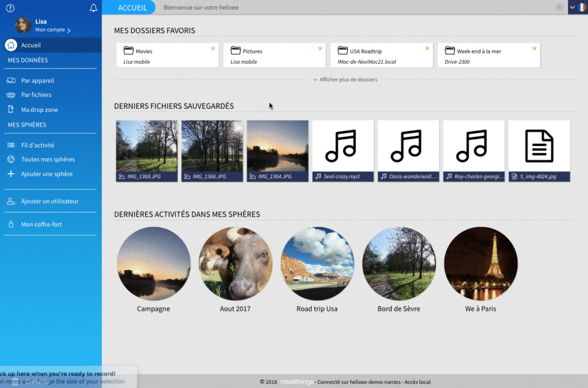The width and height of the screenshot is (588, 388).
Task: Toggle favorite star on Movies folder
Action: (213, 48)
